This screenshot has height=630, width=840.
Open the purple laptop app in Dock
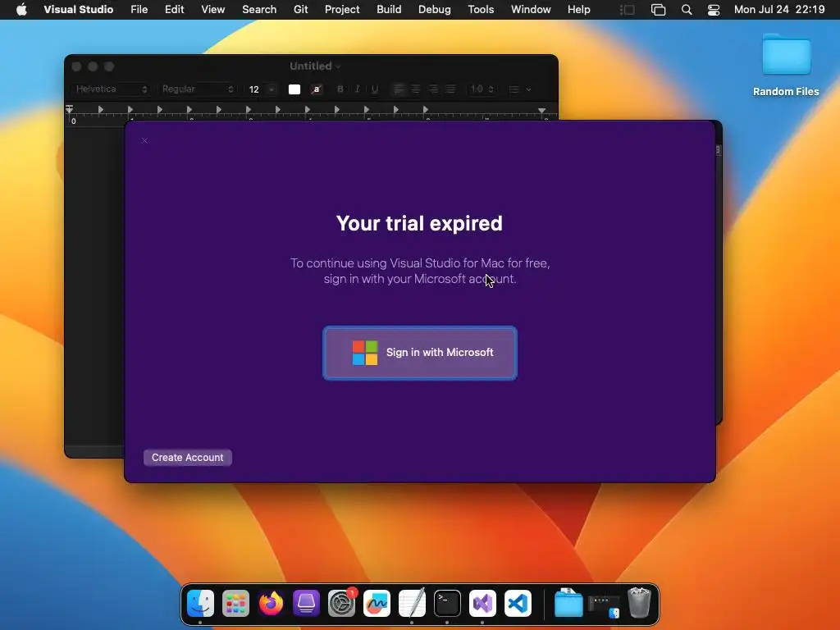pos(307,603)
